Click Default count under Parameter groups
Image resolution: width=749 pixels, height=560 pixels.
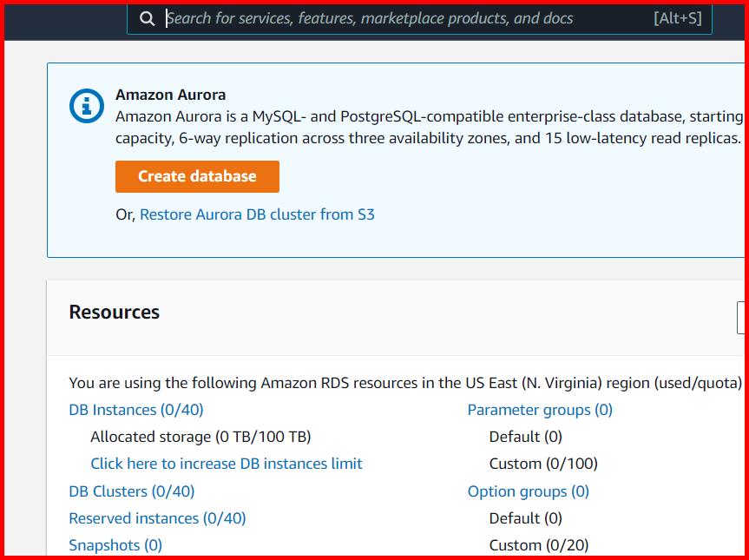click(522, 436)
